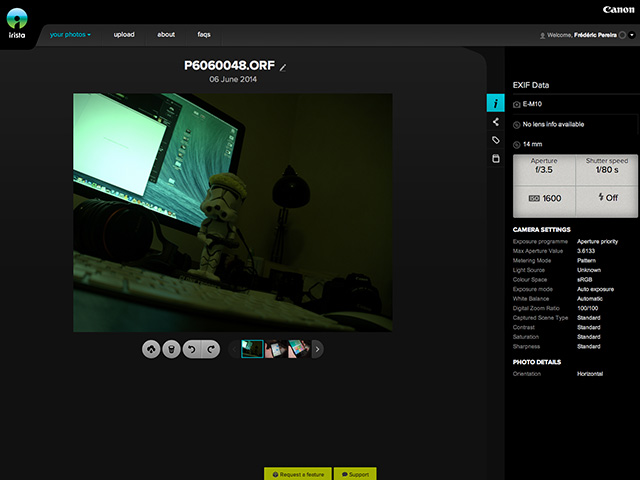Viewport: 640px width, 480px height.
Task: Go to the upload page
Action: pos(124,35)
